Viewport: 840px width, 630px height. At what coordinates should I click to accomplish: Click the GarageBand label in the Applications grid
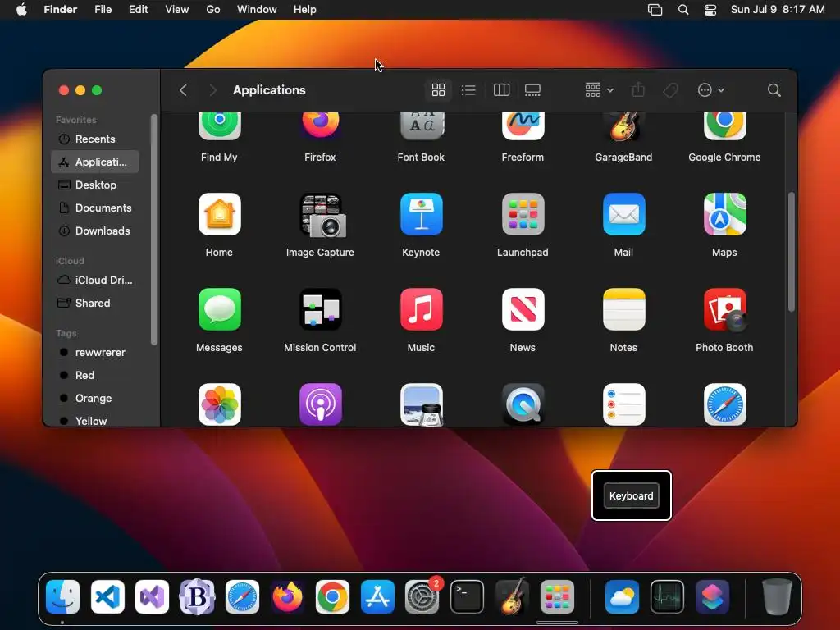coord(623,157)
